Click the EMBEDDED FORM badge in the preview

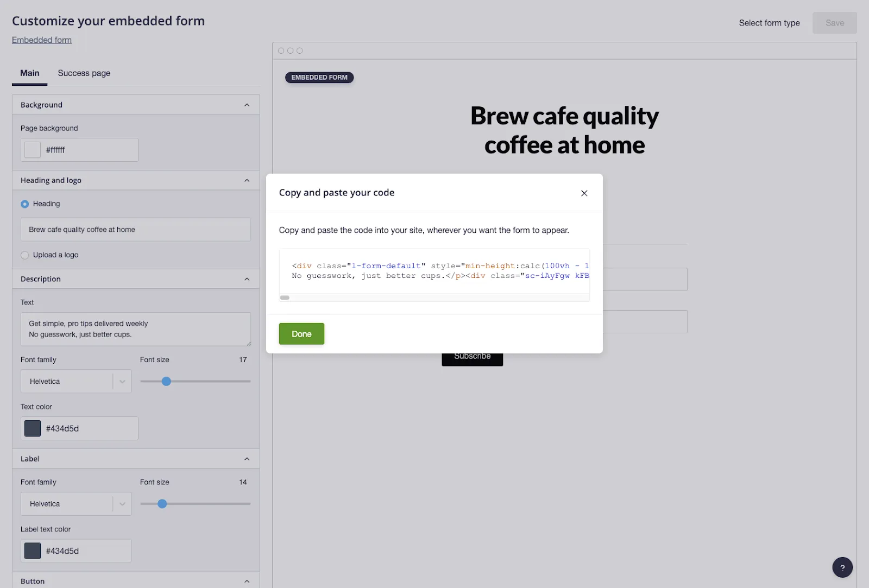coord(319,77)
